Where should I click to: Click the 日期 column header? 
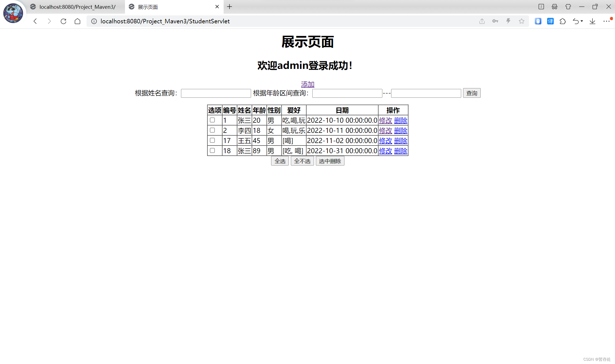tap(342, 110)
